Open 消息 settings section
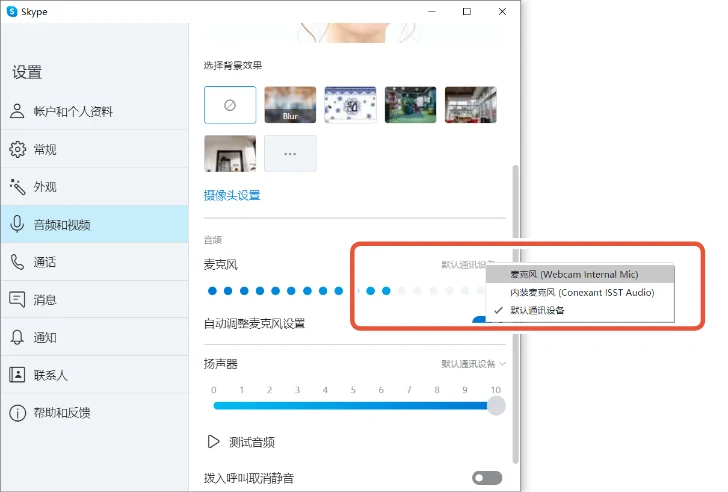The width and height of the screenshot is (728, 492). point(95,300)
